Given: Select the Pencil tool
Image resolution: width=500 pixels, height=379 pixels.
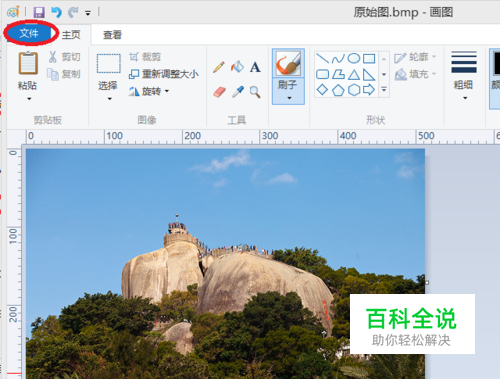Looking at the screenshot, I should (219, 67).
